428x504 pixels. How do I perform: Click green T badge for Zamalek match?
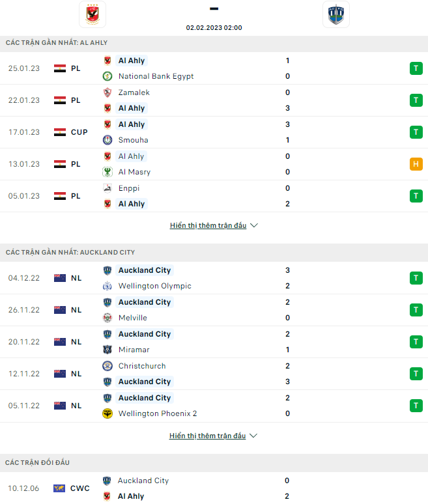point(416,100)
